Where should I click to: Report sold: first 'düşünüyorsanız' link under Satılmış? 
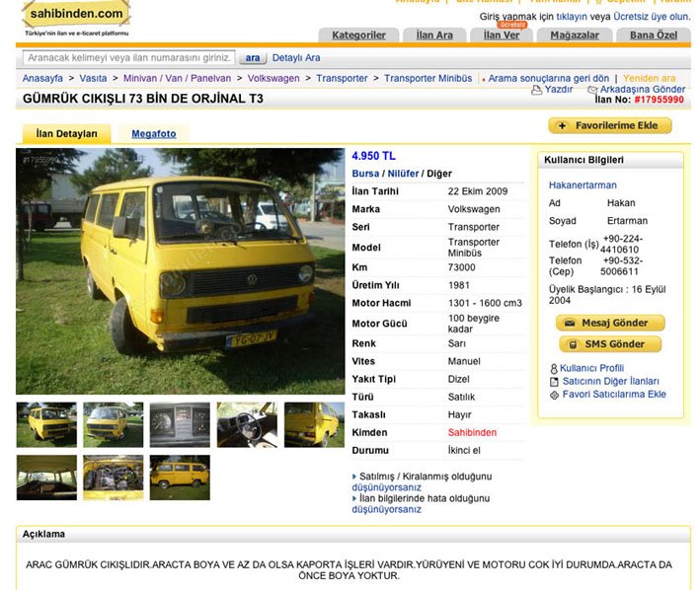(x=387, y=487)
